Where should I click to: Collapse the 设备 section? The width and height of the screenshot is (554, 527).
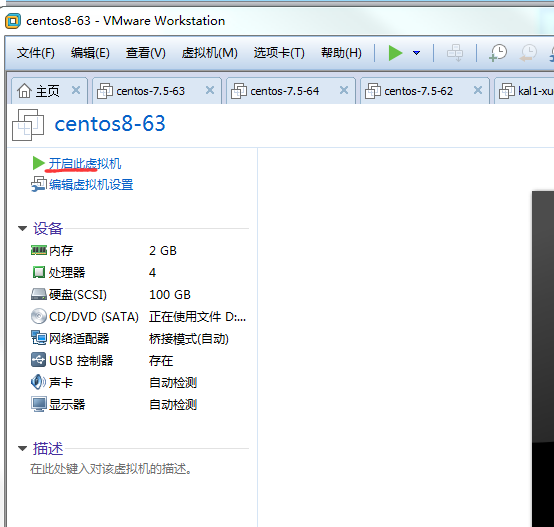click(x=22, y=229)
